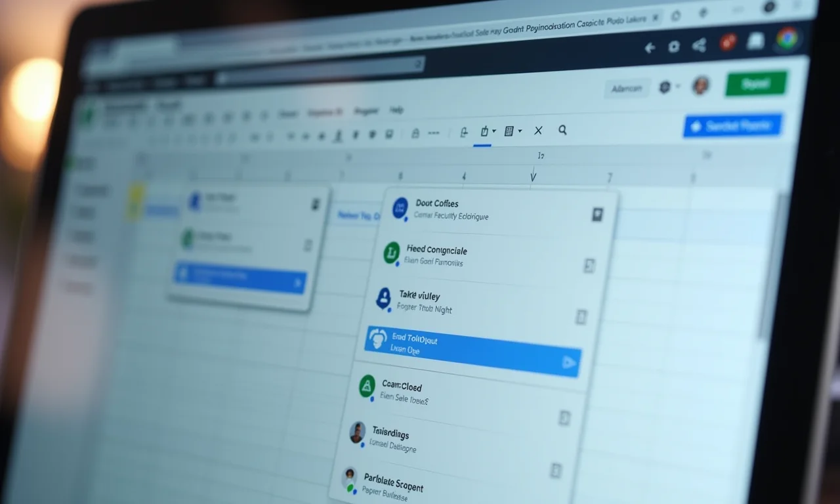Image resolution: width=840 pixels, height=504 pixels.
Task: Click the green button at the top right
Action: click(x=756, y=84)
